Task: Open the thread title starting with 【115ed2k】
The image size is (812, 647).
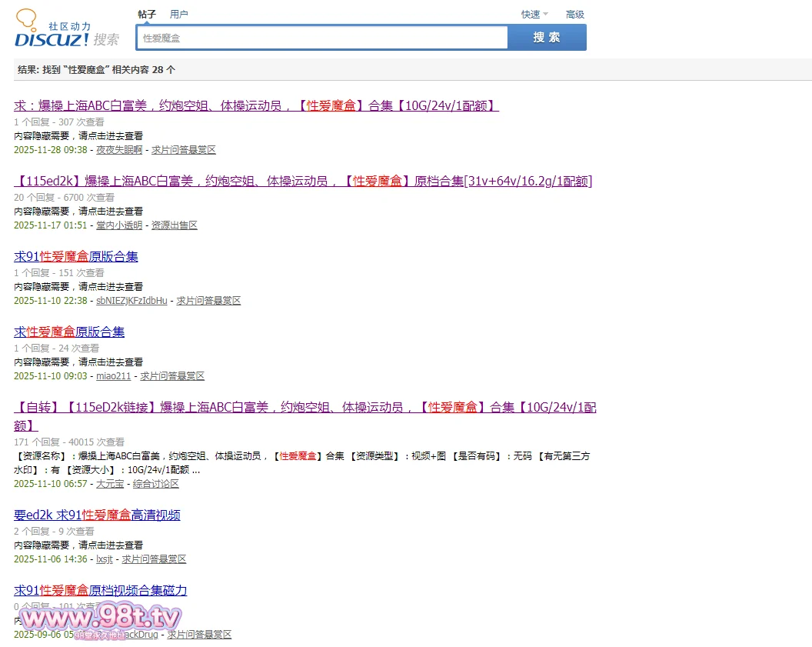Action: [x=303, y=182]
